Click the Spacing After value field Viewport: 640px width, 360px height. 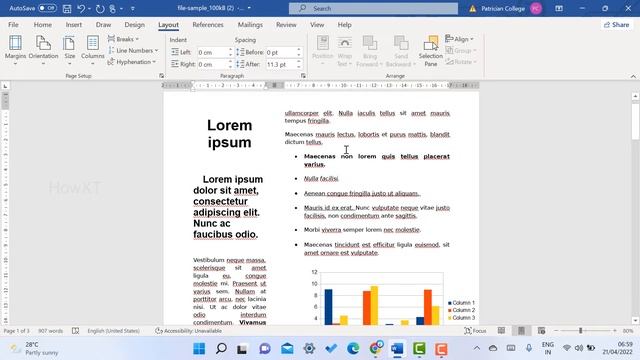280,64
